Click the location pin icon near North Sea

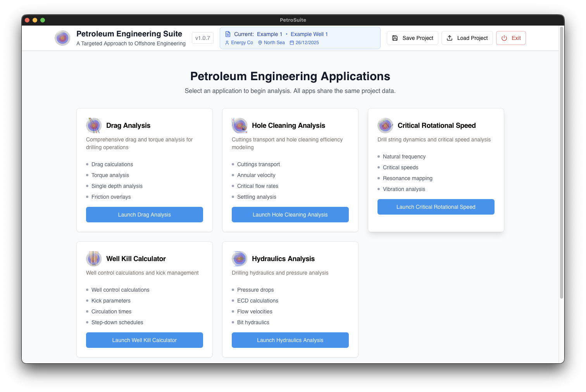[260, 43]
